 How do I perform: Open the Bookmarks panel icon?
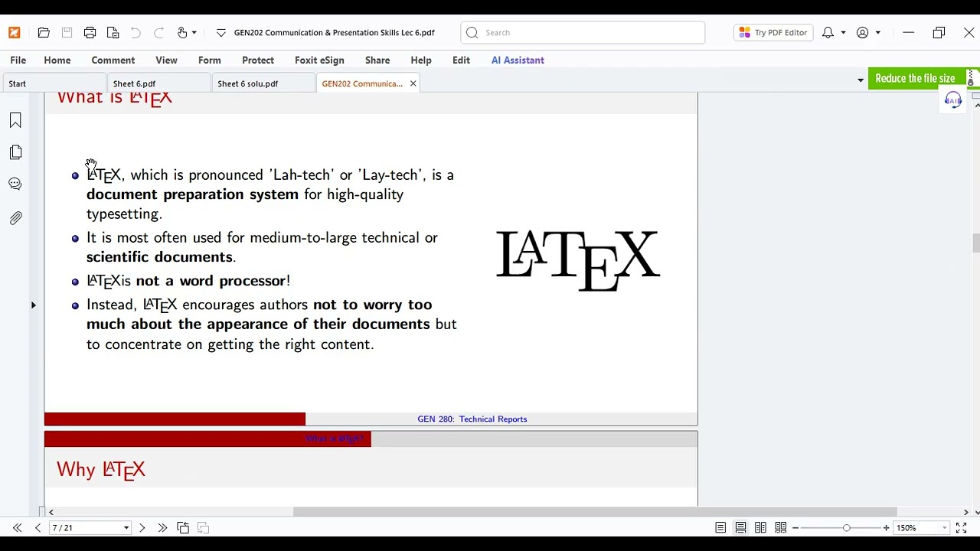coord(15,120)
